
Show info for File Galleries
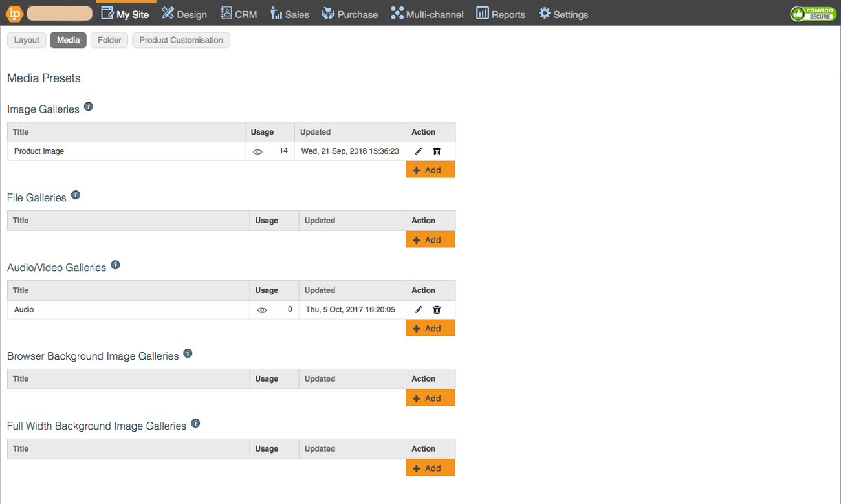click(76, 195)
